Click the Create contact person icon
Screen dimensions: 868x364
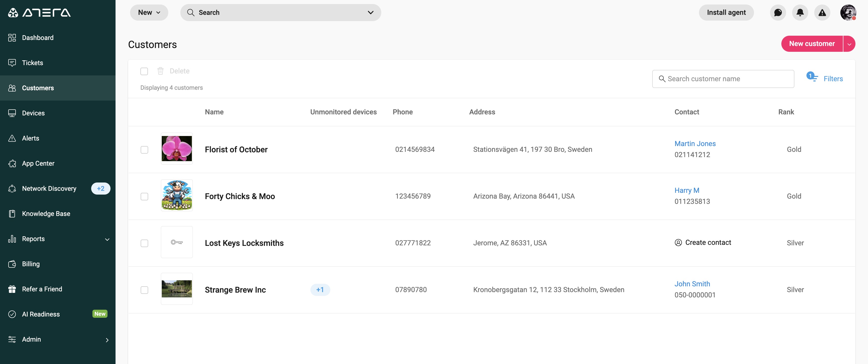coord(678,243)
